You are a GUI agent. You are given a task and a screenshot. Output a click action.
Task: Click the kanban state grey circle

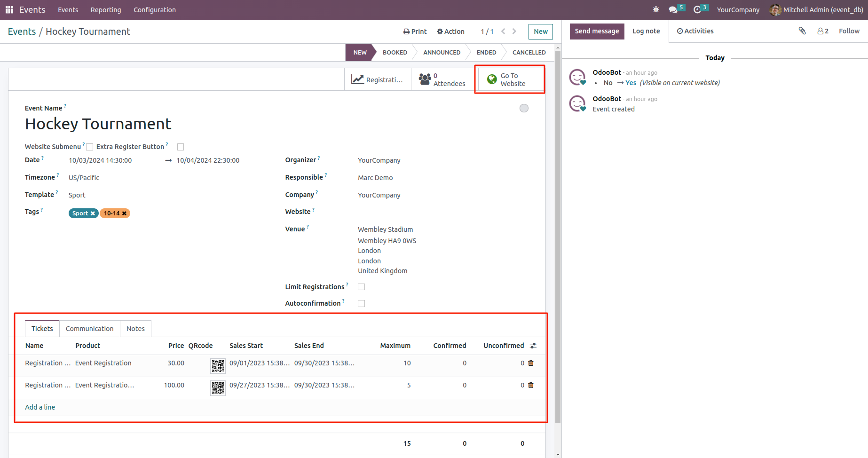pyautogui.click(x=524, y=109)
